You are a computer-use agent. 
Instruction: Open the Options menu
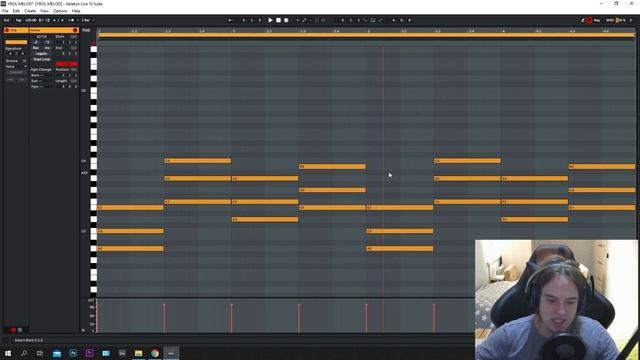[x=60, y=11]
